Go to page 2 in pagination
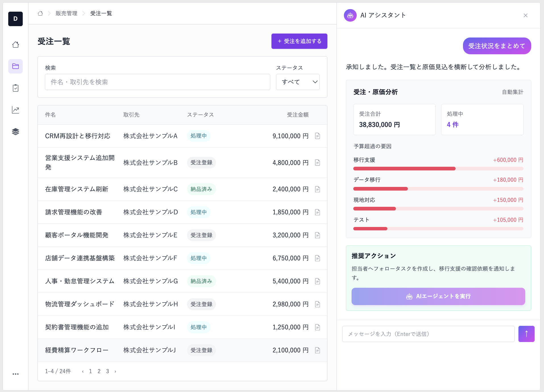The width and height of the screenshot is (544, 392). pyautogui.click(x=99, y=371)
